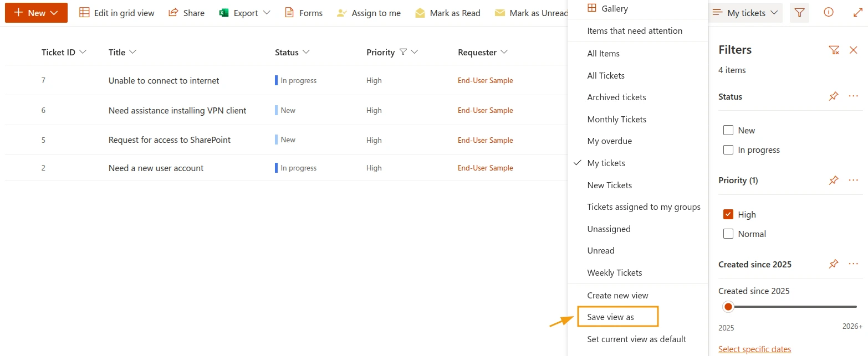The height and width of the screenshot is (356, 868).
Task: Click the Select specific dates link
Action: click(x=754, y=349)
